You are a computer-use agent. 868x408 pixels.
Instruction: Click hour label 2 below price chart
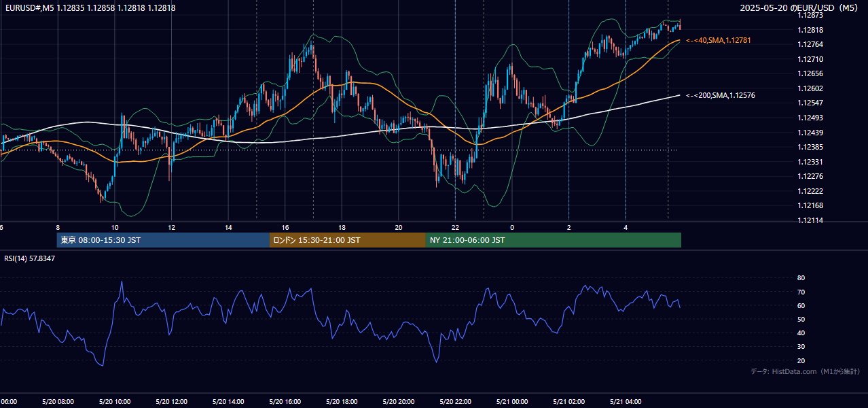(568, 227)
